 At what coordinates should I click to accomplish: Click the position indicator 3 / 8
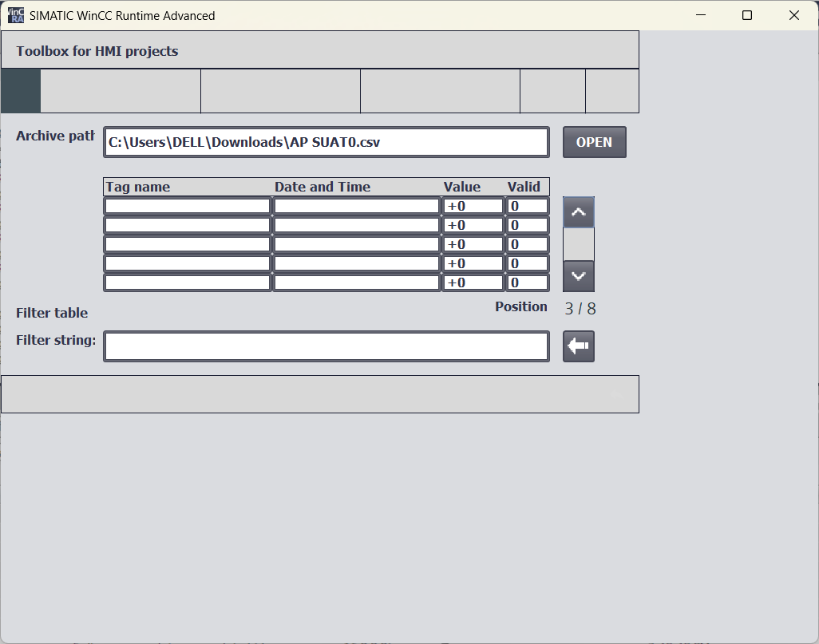pyautogui.click(x=580, y=309)
